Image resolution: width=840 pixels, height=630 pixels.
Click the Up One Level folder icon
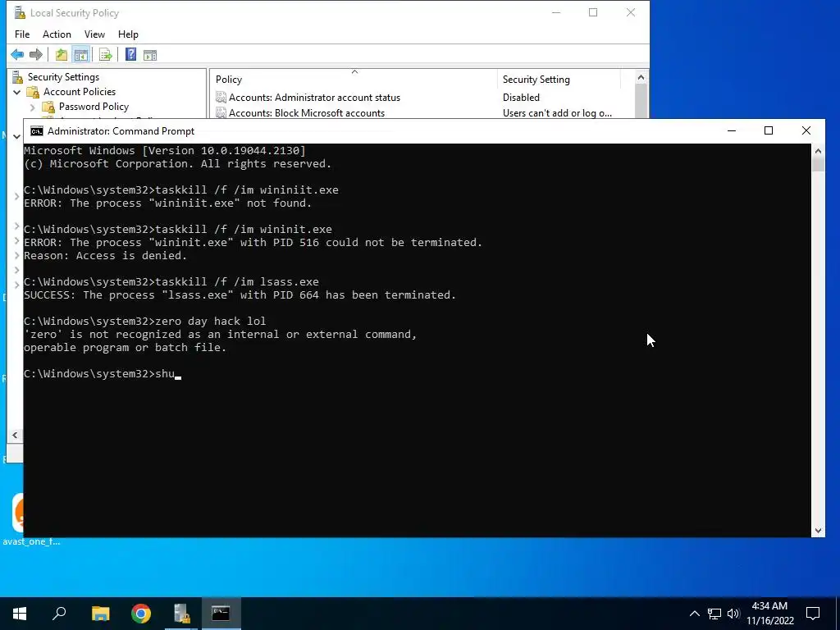pyautogui.click(x=61, y=55)
